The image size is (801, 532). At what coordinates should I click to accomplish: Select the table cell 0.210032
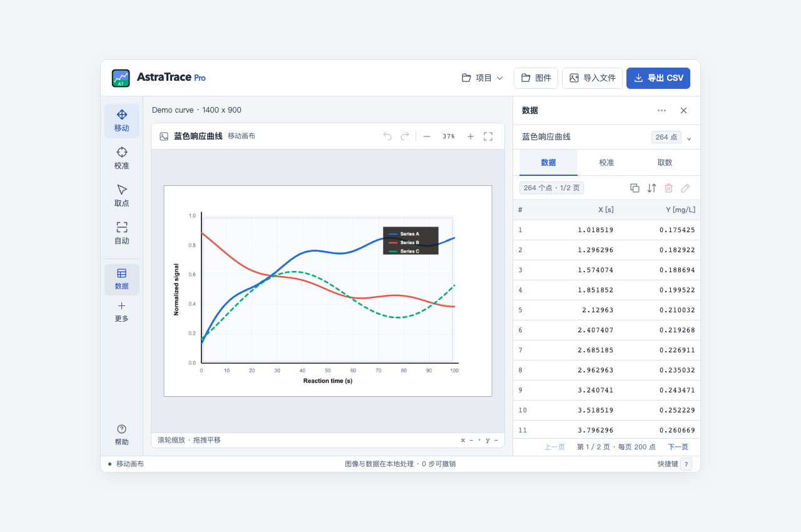(677, 310)
